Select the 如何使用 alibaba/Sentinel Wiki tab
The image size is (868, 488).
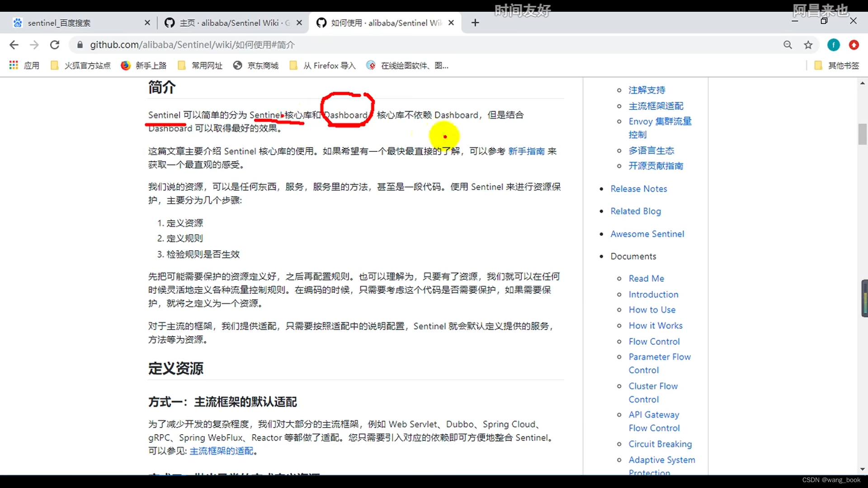pyautogui.click(x=384, y=23)
